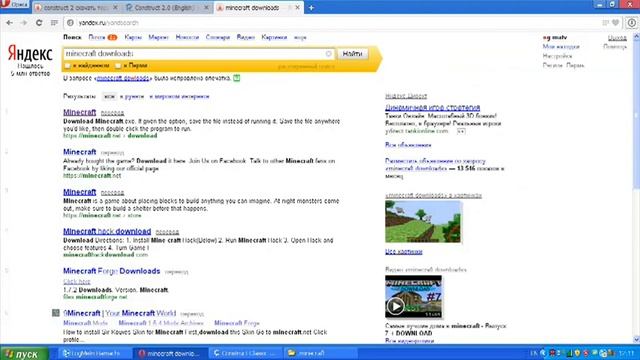Open the Картинки (Images) service link
The width and height of the screenshot is (640, 360).
tap(274, 37)
